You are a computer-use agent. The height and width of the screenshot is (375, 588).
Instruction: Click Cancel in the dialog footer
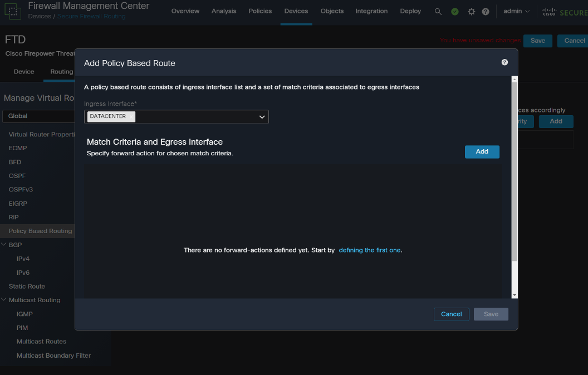[451, 314]
